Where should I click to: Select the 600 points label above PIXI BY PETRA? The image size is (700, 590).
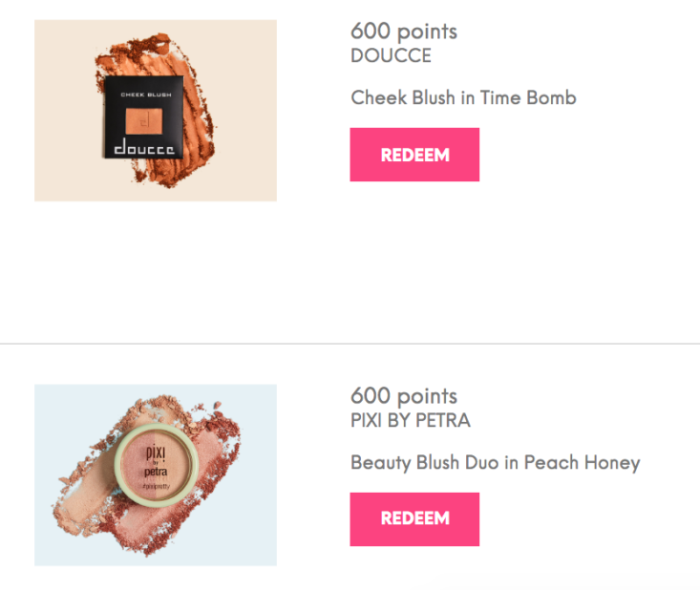point(404,396)
